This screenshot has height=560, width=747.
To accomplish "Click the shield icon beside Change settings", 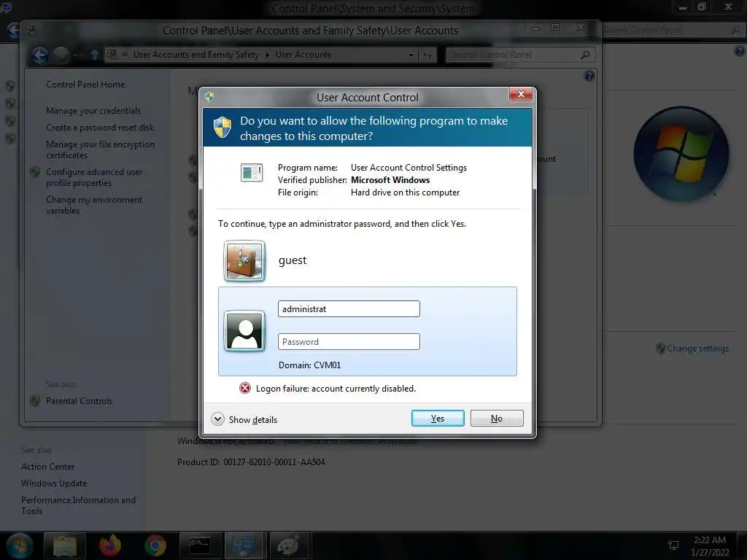I will pos(660,349).
